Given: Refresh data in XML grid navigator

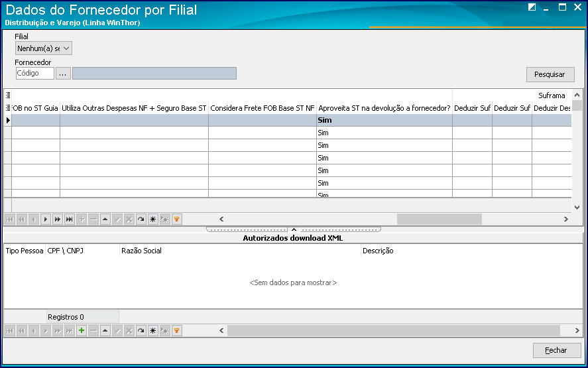Looking at the screenshot, I should 141,331.
